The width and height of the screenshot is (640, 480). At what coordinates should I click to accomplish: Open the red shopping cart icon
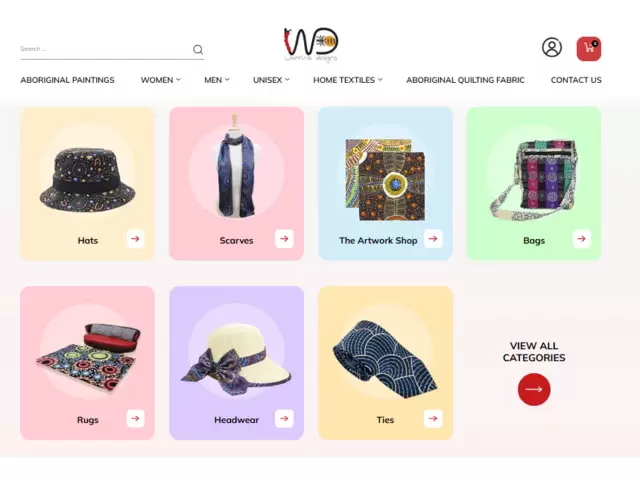tap(589, 49)
